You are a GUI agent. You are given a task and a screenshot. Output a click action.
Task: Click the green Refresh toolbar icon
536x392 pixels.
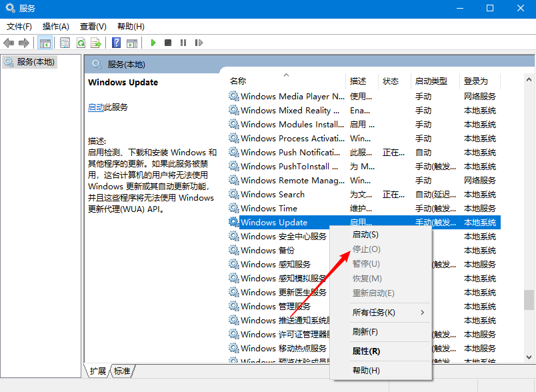coord(81,43)
